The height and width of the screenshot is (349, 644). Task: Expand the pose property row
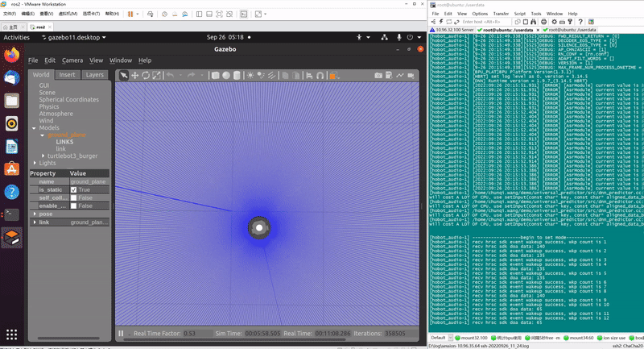point(35,214)
